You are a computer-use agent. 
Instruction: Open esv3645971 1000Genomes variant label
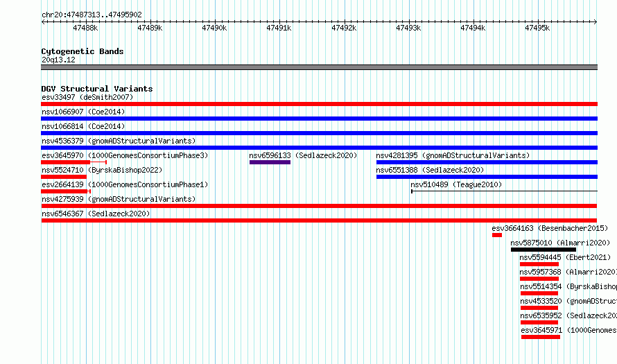(x=568, y=330)
